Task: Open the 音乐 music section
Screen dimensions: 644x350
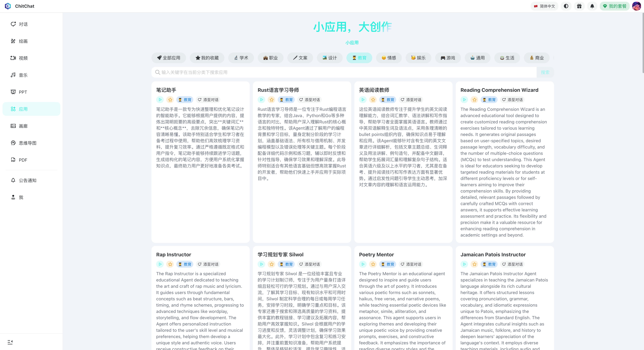Action: coord(23,75)
